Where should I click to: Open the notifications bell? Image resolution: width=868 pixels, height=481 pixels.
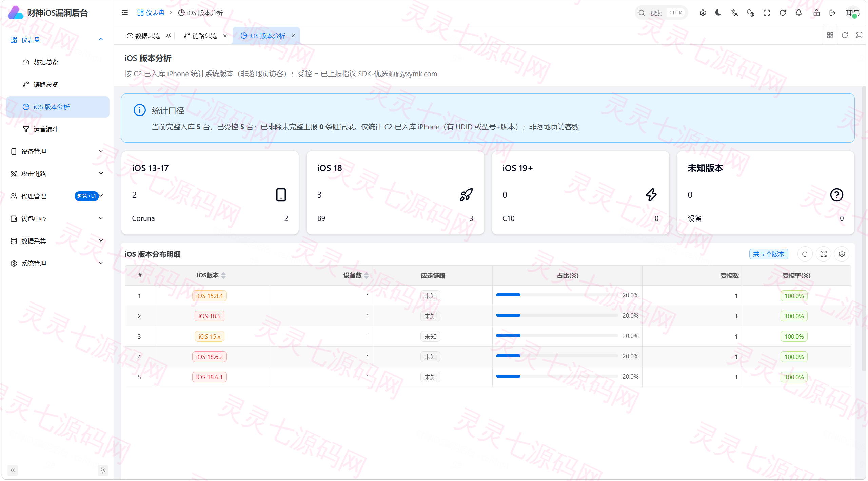[x=798, y=13]
